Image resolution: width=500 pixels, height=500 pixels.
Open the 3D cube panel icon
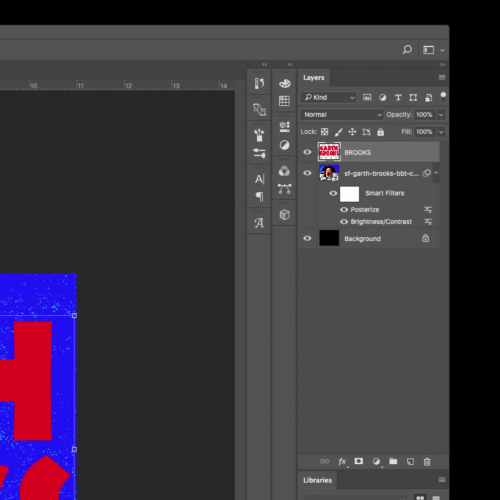284,215
